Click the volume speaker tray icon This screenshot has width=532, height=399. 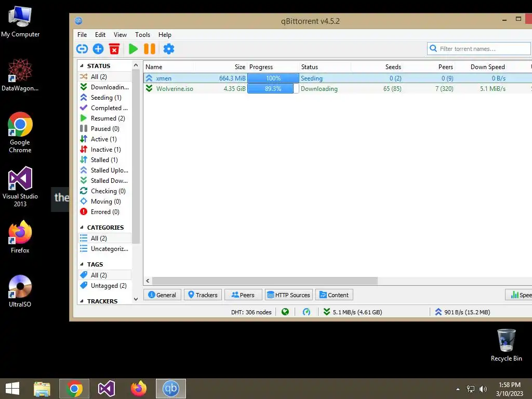[x=483, y=389]
